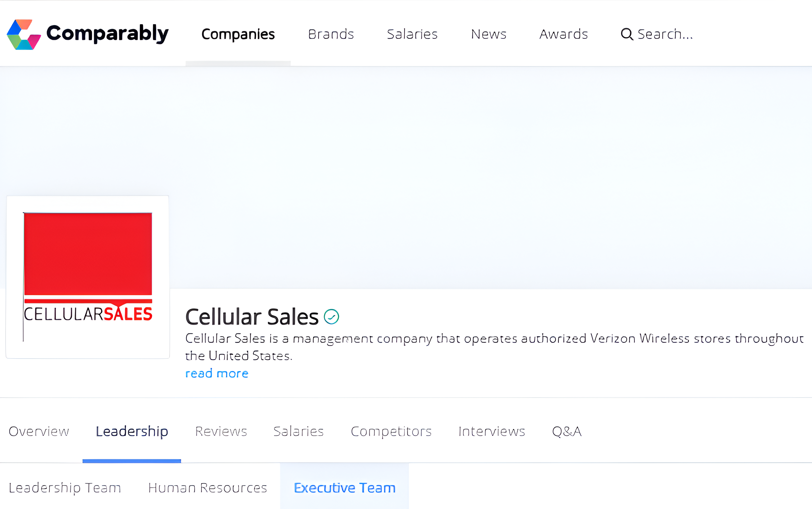Click the verified checkmark badge beside Cellular Sales

pyautogui.click(x=331, y=317)
